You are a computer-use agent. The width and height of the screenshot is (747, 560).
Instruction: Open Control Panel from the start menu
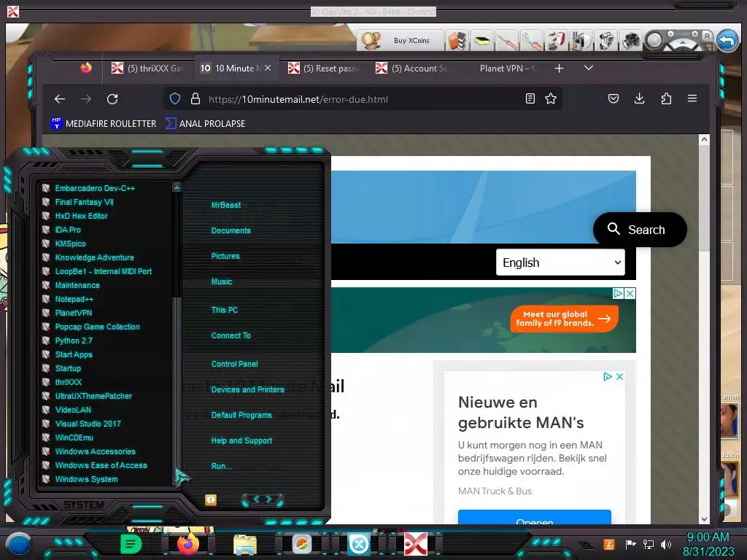click(234, 364)
